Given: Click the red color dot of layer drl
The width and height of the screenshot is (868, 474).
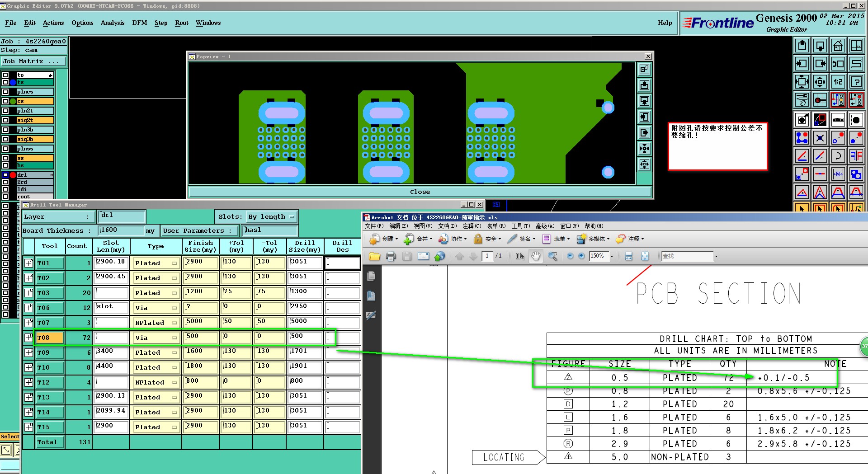Looking at the screenshot, I should (13, 175).
